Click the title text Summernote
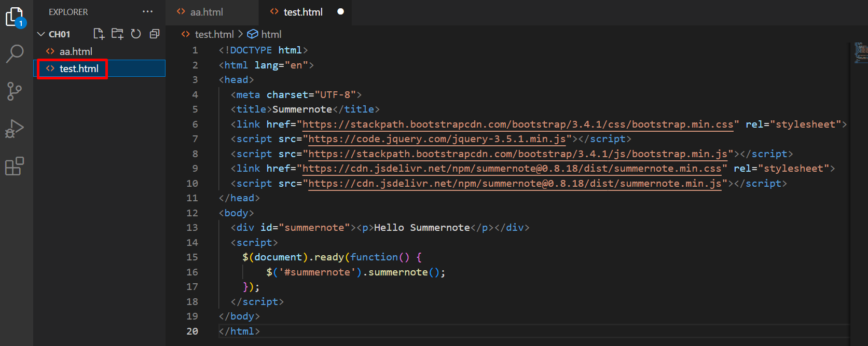 click(x=302, y=109)
